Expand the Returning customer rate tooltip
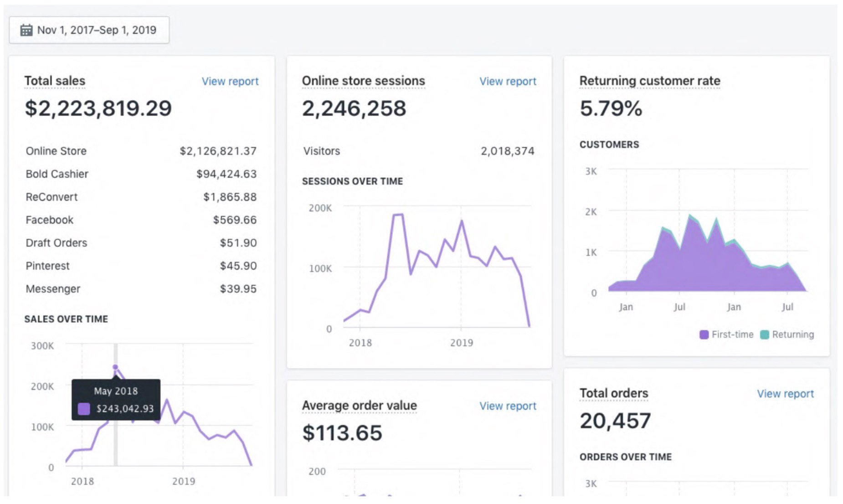This screenshot has height=504, width=843. 649,81
